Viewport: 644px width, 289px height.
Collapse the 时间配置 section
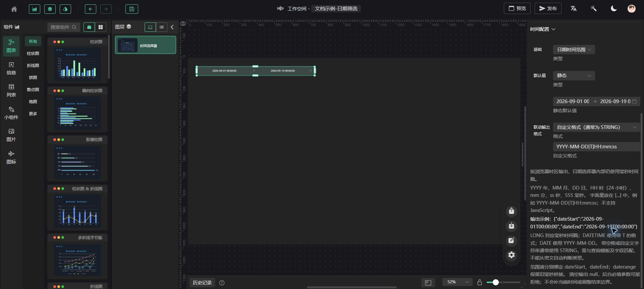[543, 29]
